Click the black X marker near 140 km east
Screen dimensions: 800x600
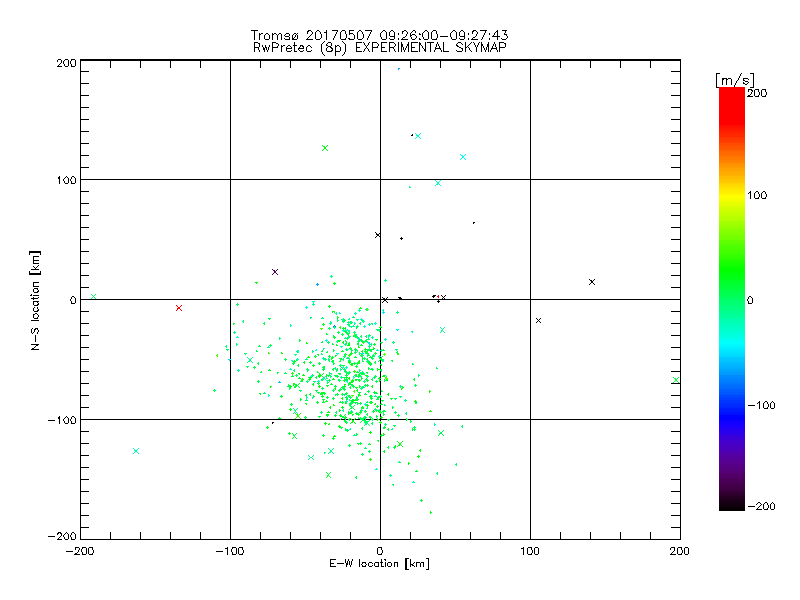[592, 282]
